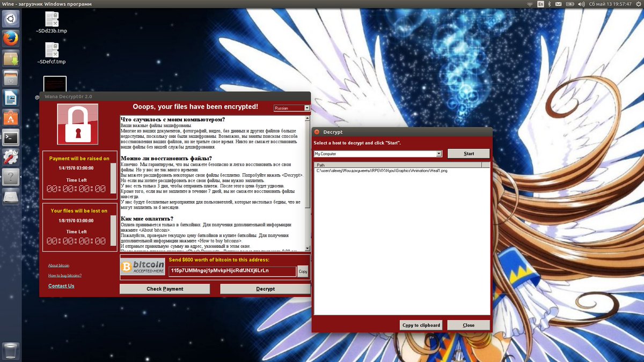Open System Settings wrench icon in dock

coord(11,157)
